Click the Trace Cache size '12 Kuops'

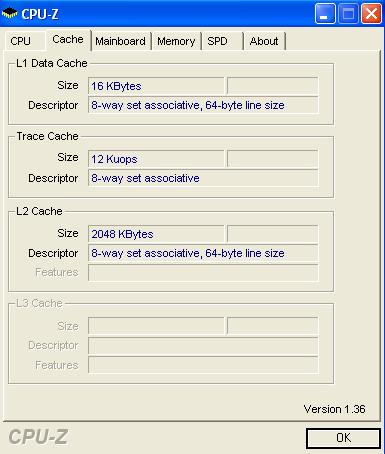(x=156, y=159)
